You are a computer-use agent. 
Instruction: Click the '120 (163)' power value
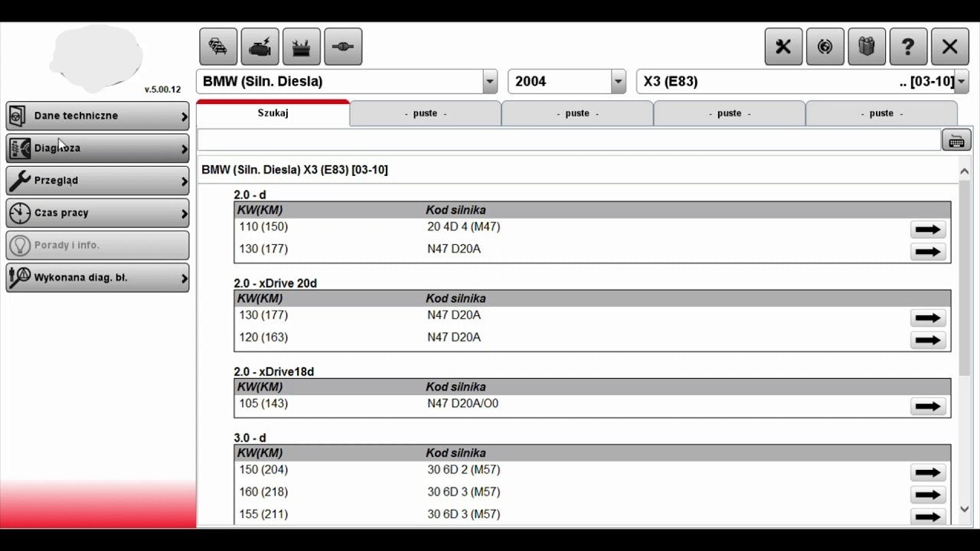tap(263, 337)
